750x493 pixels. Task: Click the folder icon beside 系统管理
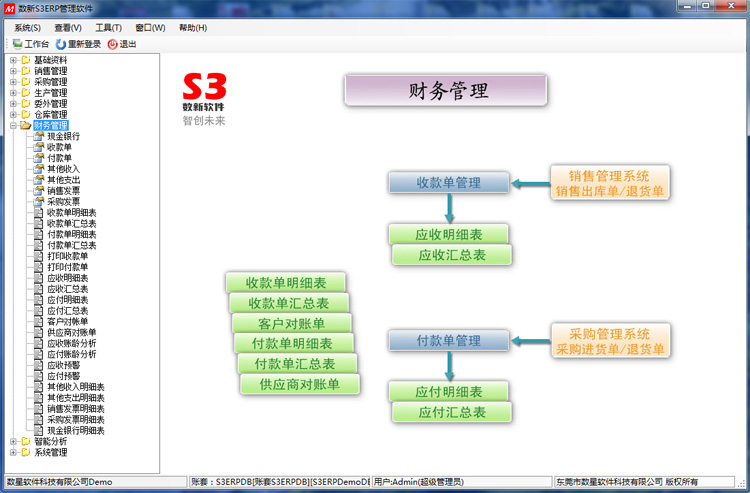click(x=26, y=452)
